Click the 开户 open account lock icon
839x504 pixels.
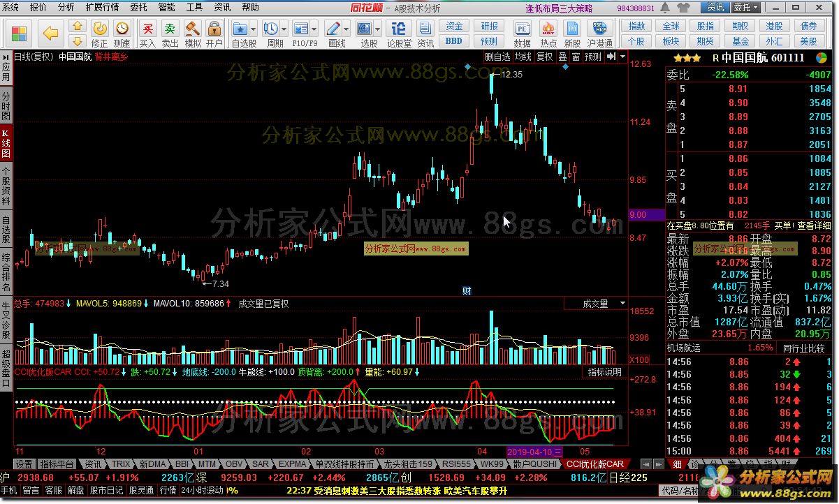[214, 33]
